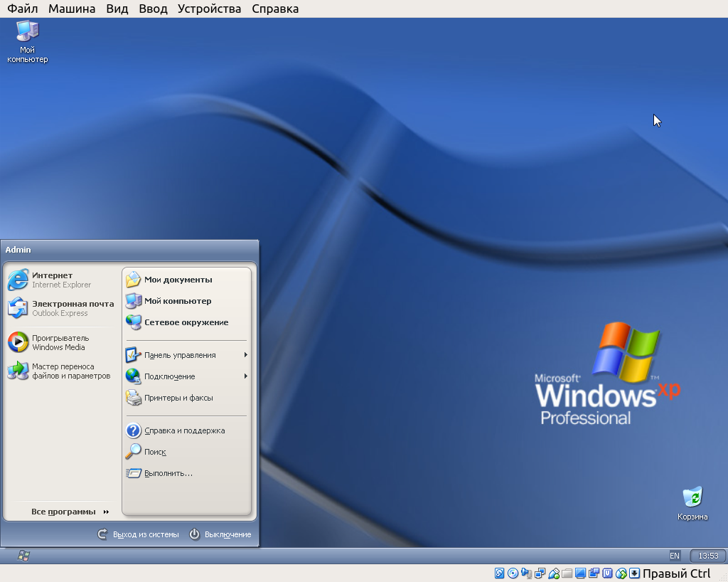The height and width of the screenshot is (582, 728).
Task: Click the optical disc indicator in the status bar
Action: pyautogui.click(x=513, y=573)
